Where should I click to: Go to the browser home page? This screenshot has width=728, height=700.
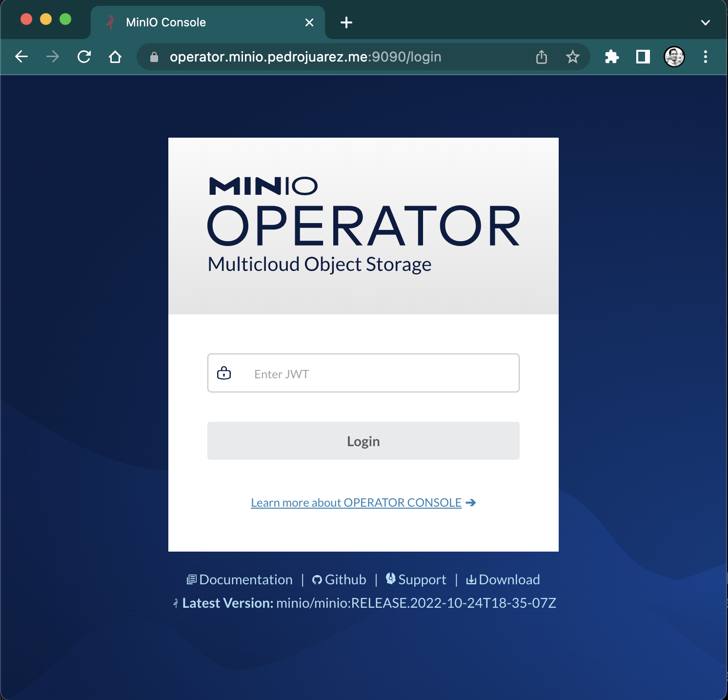click(x=115, y=57)
